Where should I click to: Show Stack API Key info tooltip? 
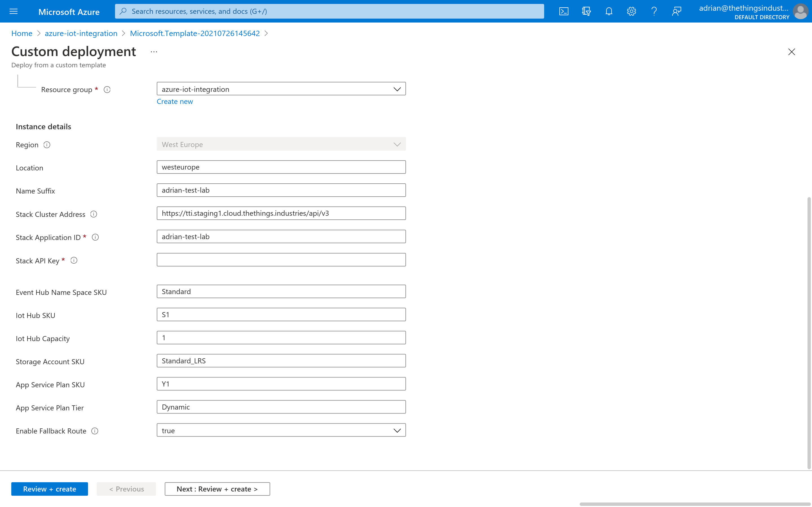[x=74, y=260]
